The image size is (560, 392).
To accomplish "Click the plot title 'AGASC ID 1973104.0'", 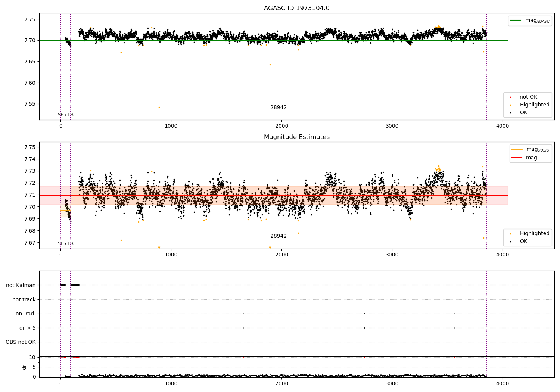I will click(x=296, y=8).
